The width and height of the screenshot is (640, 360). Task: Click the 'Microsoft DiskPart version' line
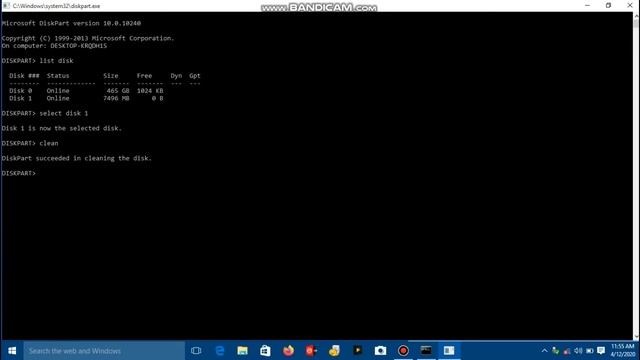(71, 23)
